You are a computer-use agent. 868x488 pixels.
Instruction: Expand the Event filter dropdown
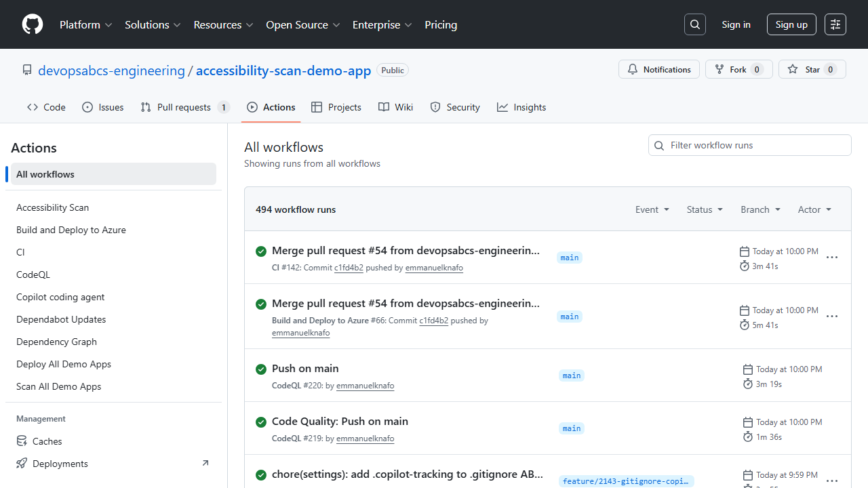(652, 209)
